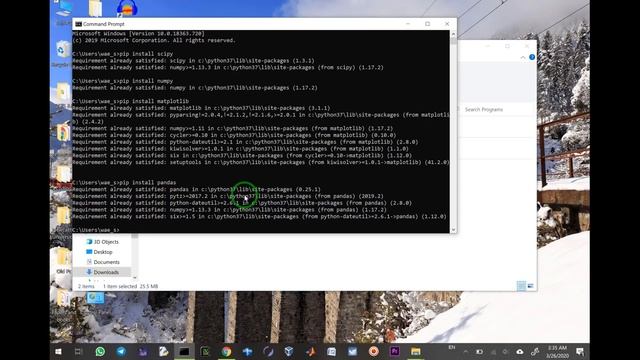Open Telegram from the taskbar

121,351
